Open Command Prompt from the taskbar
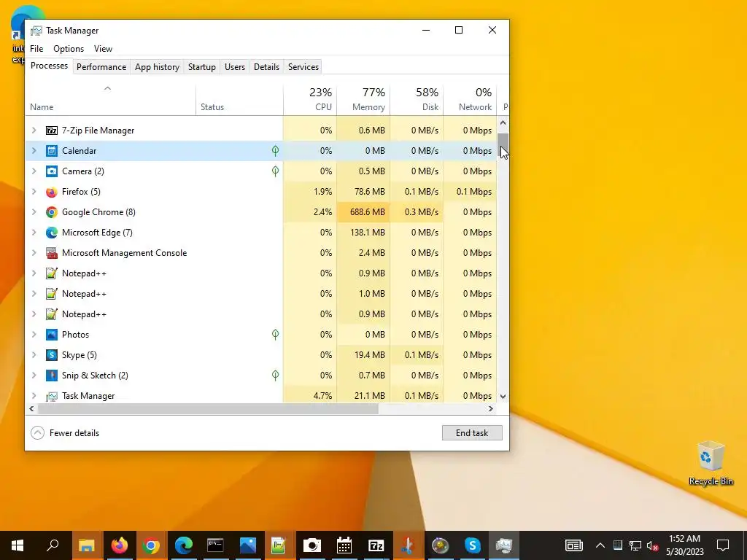This screenshot has width=747, height=560. click(215, 545)
